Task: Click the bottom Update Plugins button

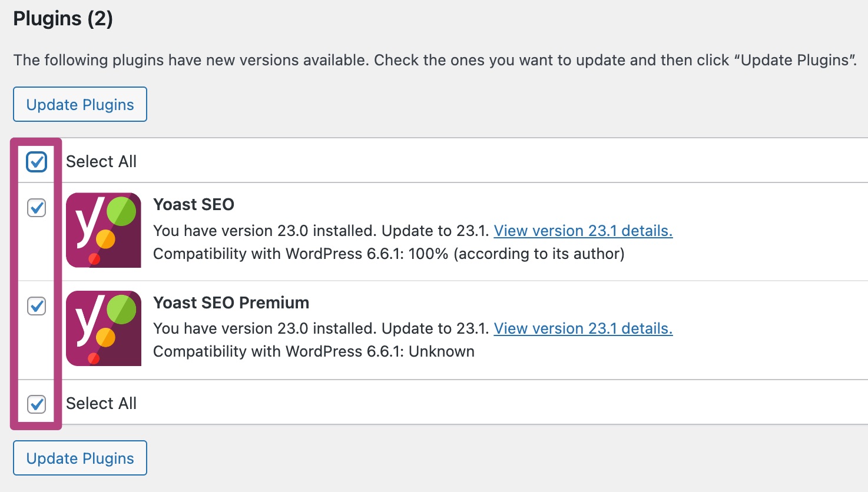Action: (x=80, y=458)
